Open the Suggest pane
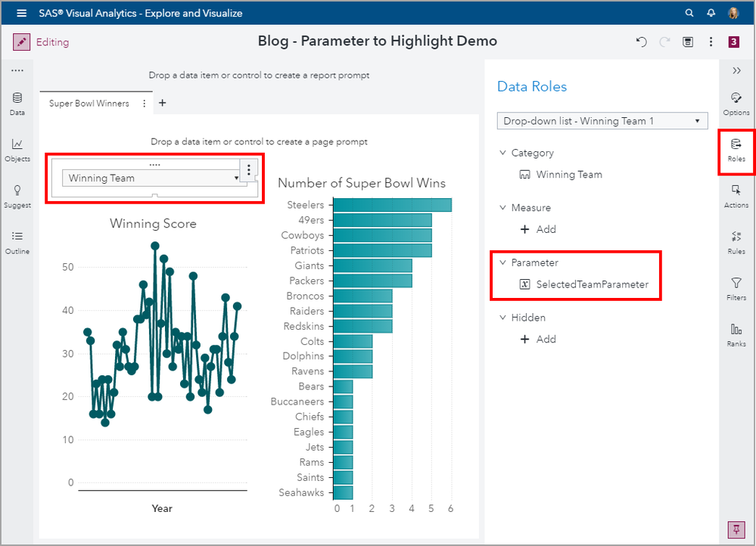The image size is (756, 546). (17, 196)
